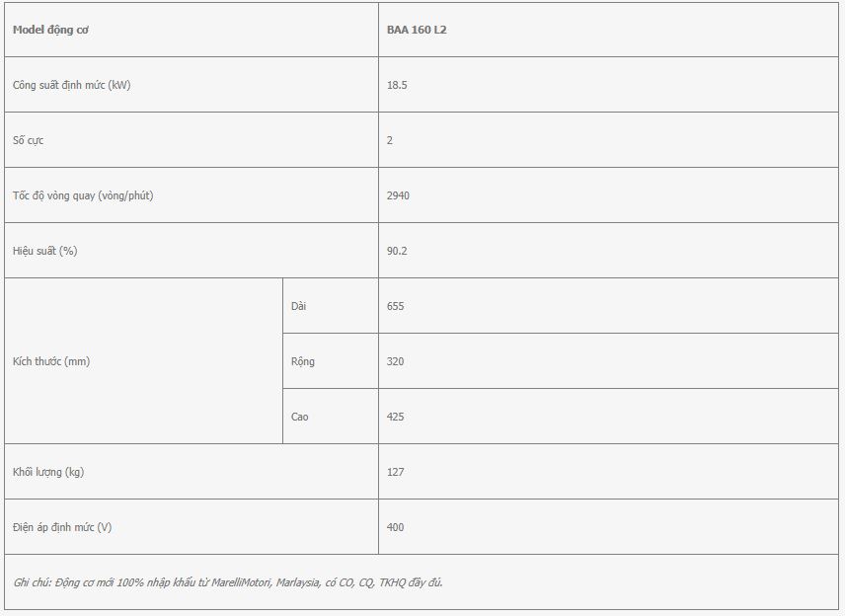Click 'Tốc độ vòng quay (vòng/phút)' label
The height and width of the screenshot is (616, 845).
click(83, 195)
